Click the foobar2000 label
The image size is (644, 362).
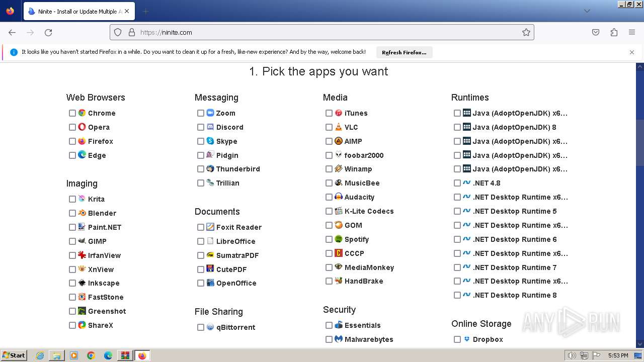364,155
